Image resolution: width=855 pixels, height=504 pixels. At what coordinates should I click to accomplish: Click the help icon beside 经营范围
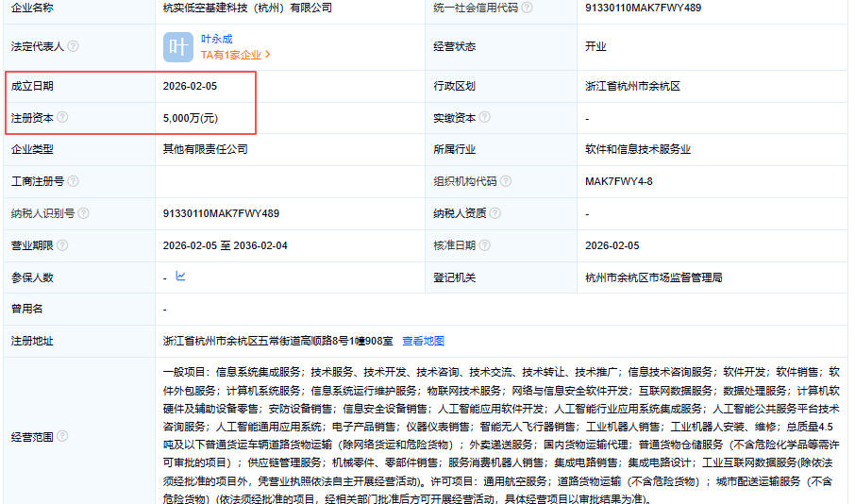click(62, 436)
